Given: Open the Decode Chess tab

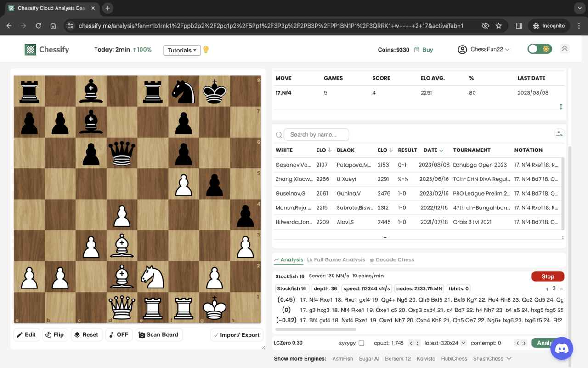Looking at the screenshot, I should pyautogui.click(x=392, y=260).
